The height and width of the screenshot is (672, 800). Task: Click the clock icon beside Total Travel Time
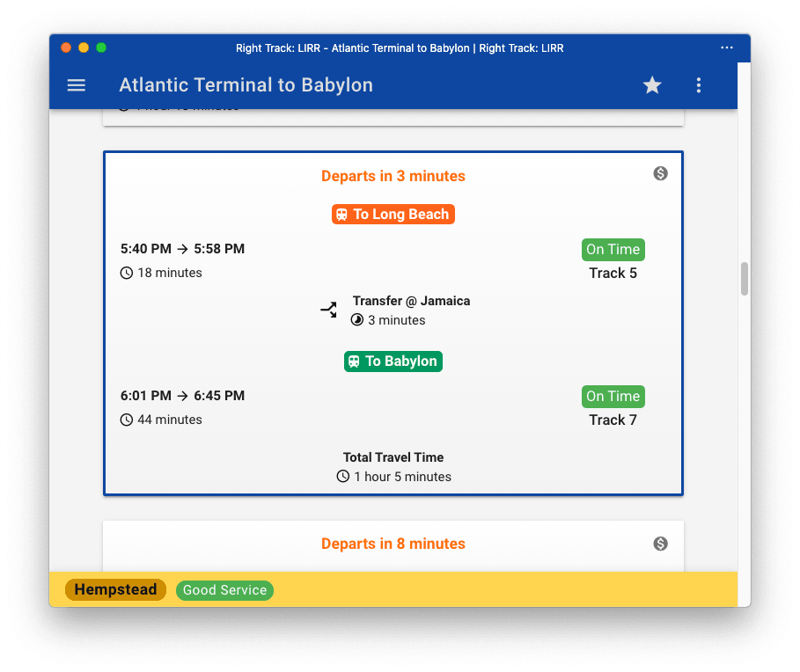coord(342,477)
